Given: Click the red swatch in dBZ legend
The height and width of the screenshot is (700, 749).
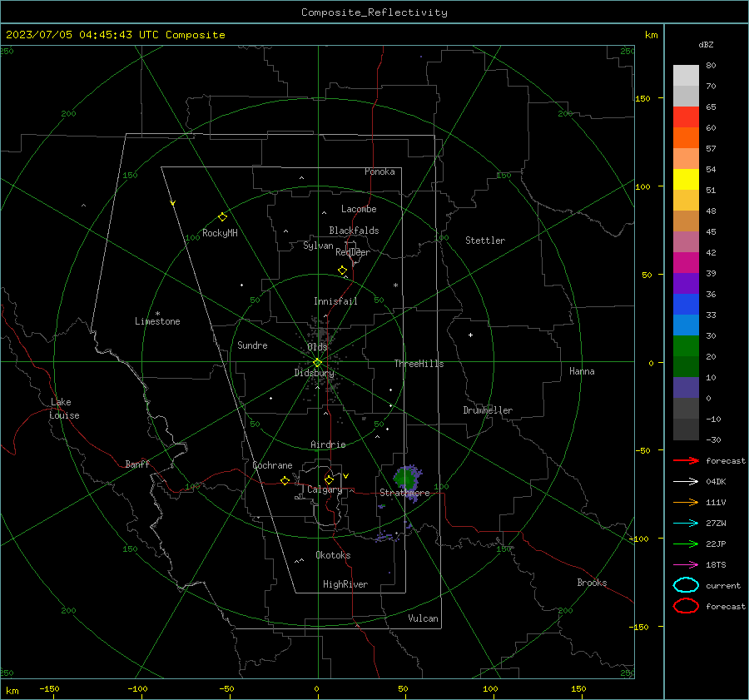Looking at the screenshot, I should click(686, 117).
